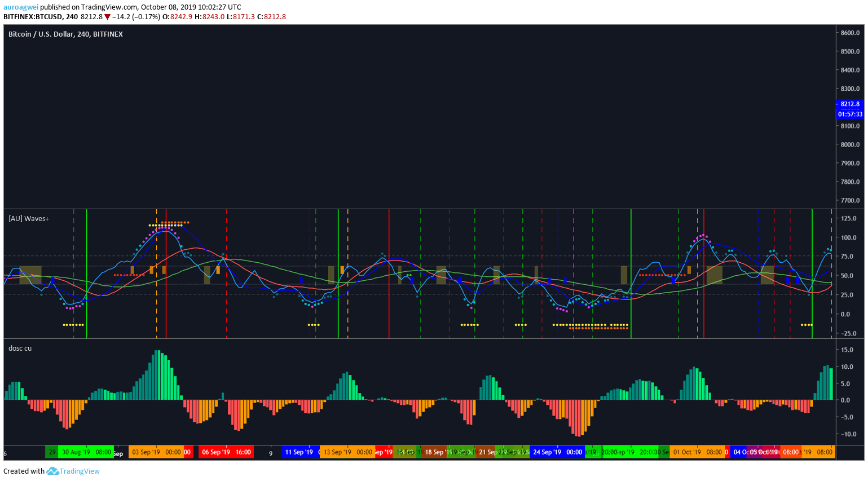Screen dimensions: 868x481
Task: Click 50.0 on the Waves+ scale
Action: (847, 276)
